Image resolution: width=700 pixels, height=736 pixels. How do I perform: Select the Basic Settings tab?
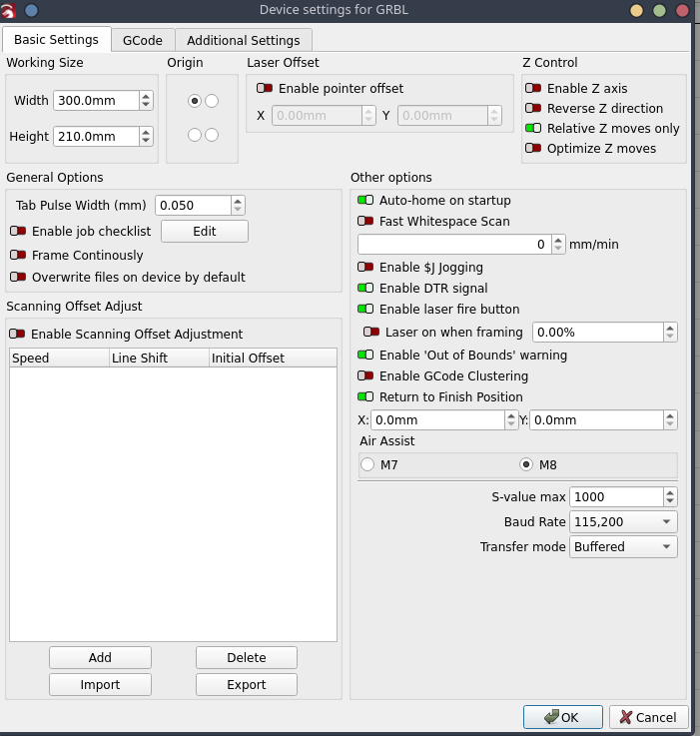point(56,39)
